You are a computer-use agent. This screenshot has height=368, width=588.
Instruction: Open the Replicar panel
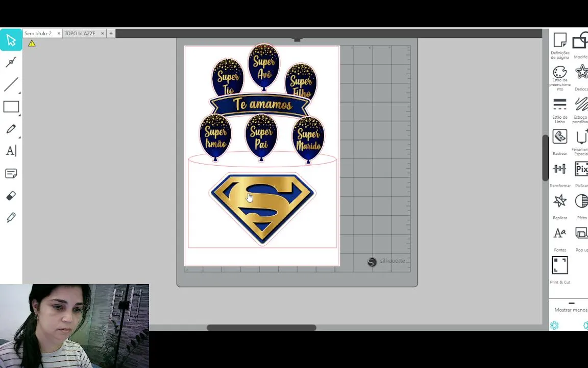[x=560, y=207]
